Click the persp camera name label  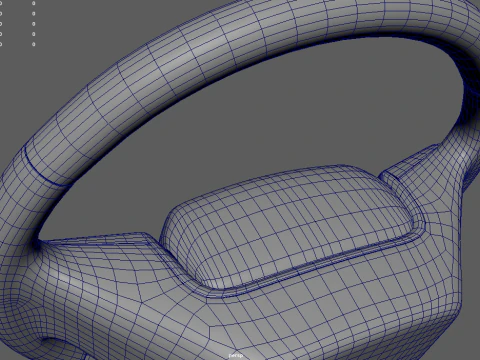click(236, 356)
